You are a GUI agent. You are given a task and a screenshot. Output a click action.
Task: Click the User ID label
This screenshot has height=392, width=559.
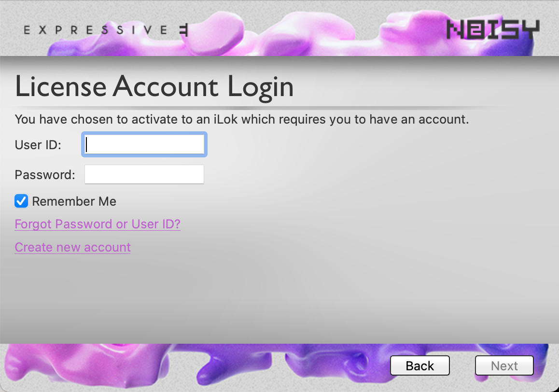38,145
